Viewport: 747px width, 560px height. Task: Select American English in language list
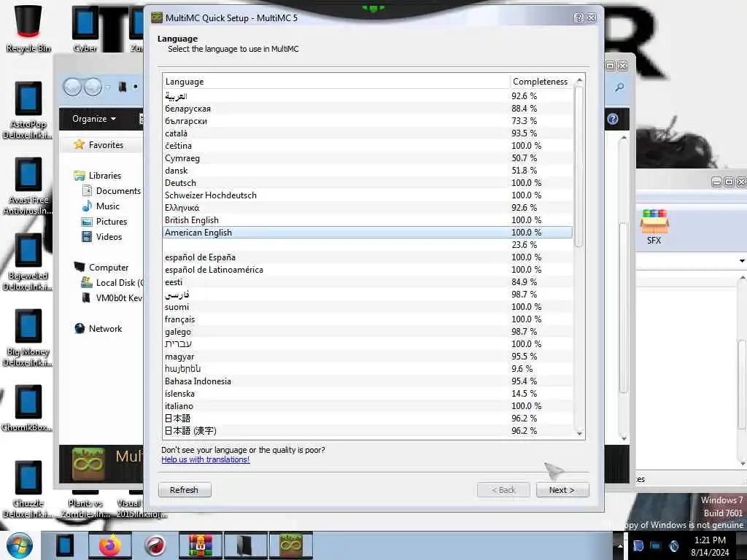pyautogui.click(x=368, y=233)
